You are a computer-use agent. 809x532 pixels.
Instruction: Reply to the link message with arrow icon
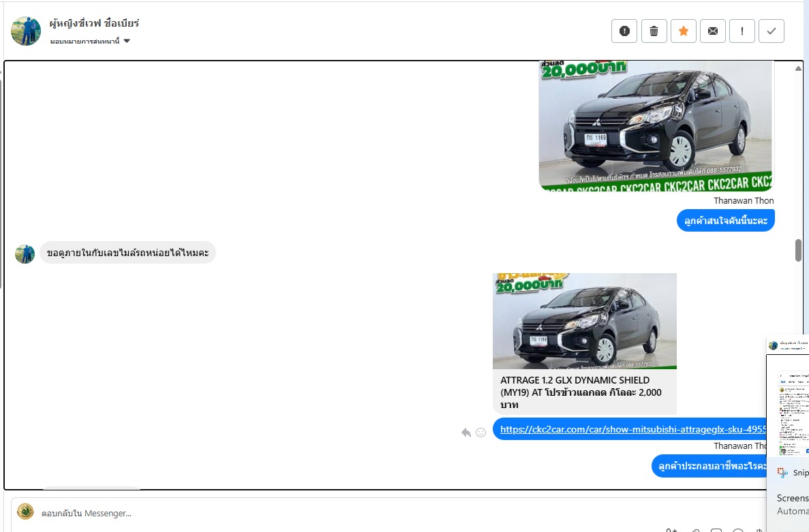(466, 433)
